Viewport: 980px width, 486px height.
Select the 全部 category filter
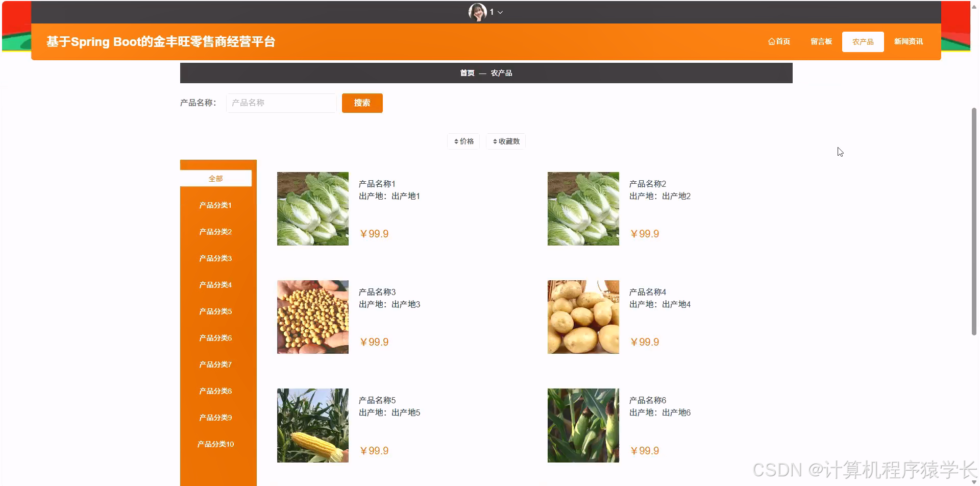215,178
